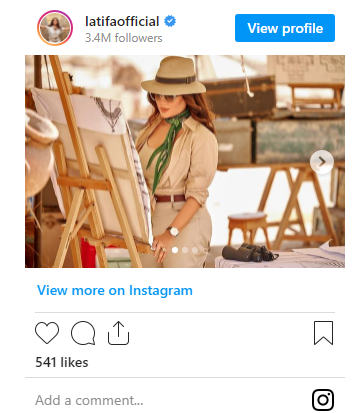
Task: Open the latifaofficial profile picture avatar
Action: [55, 28]
